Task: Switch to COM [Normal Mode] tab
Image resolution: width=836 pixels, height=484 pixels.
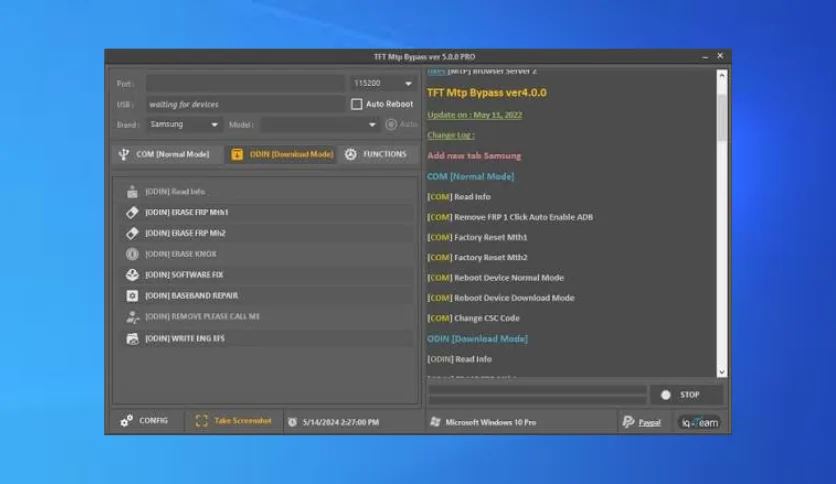Action: click(x=167, y=155)
